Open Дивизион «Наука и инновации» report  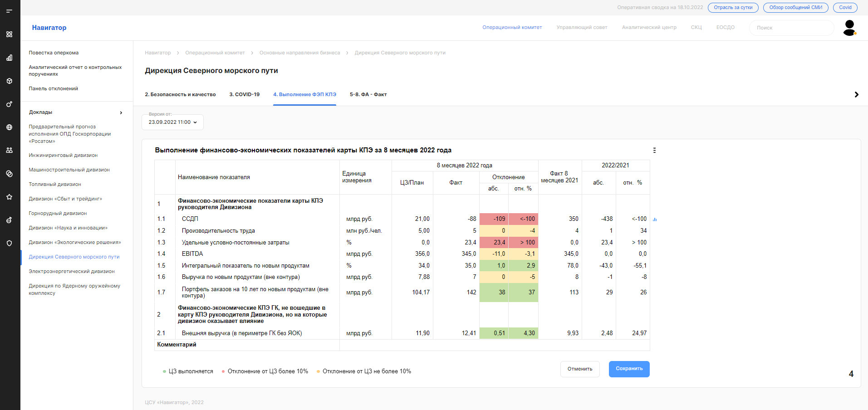pyautogui.click(x=68, y=228)
